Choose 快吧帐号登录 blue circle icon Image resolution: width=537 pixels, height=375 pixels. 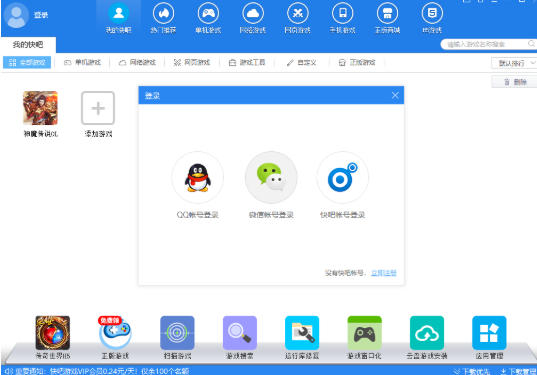coord(342,177)
